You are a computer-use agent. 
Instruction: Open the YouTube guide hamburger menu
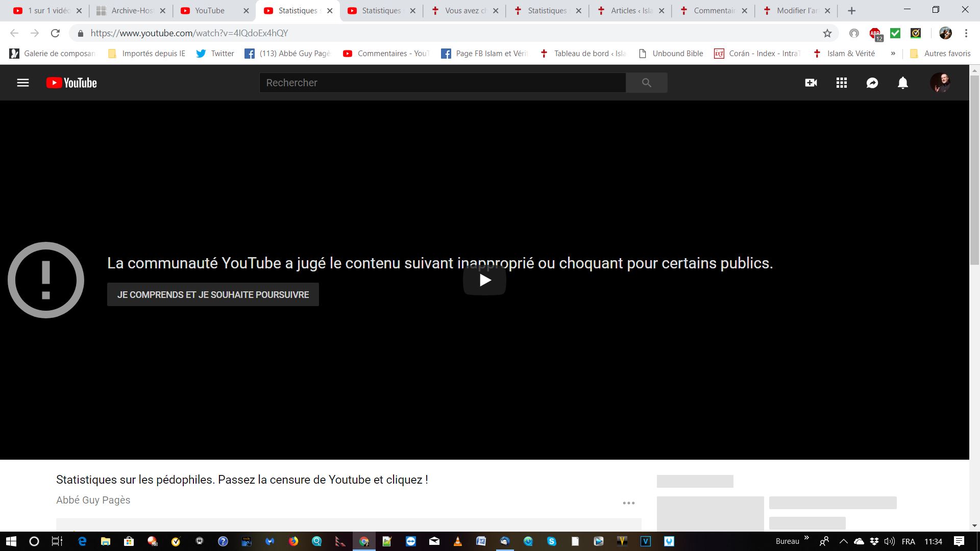[x=23, y=83]
